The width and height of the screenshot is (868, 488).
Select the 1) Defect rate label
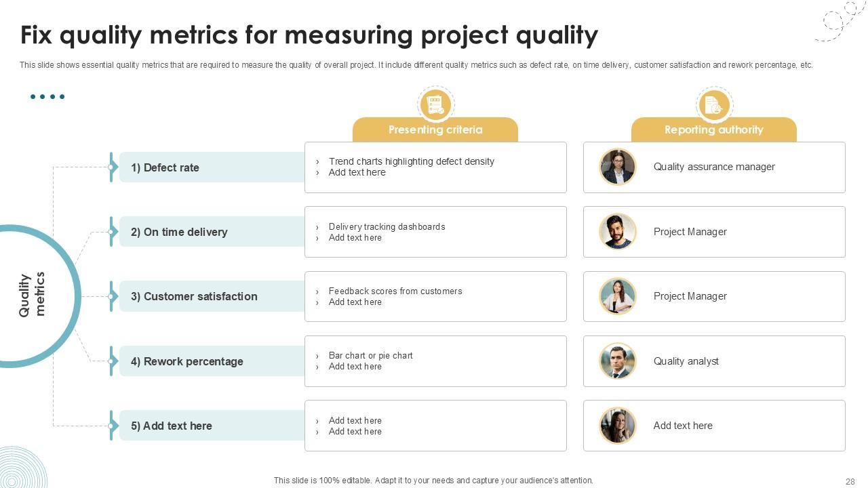(165, 167)
